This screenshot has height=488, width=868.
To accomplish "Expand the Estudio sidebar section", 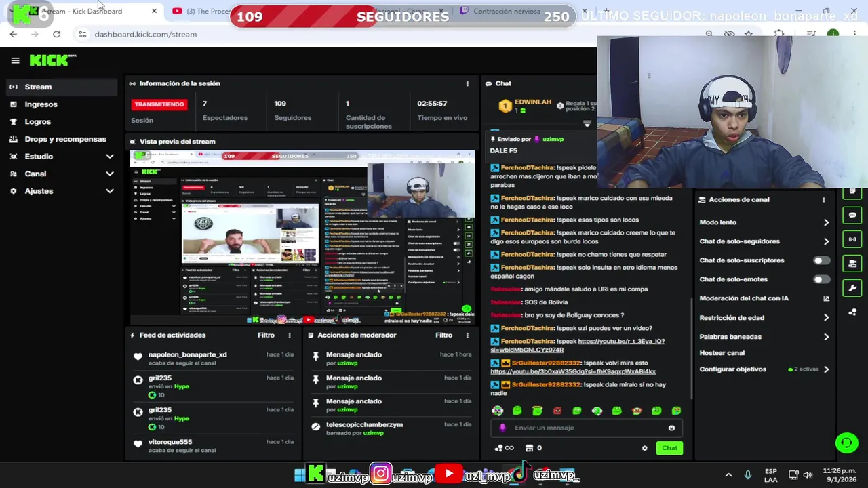I will click(x=61, y=157).
